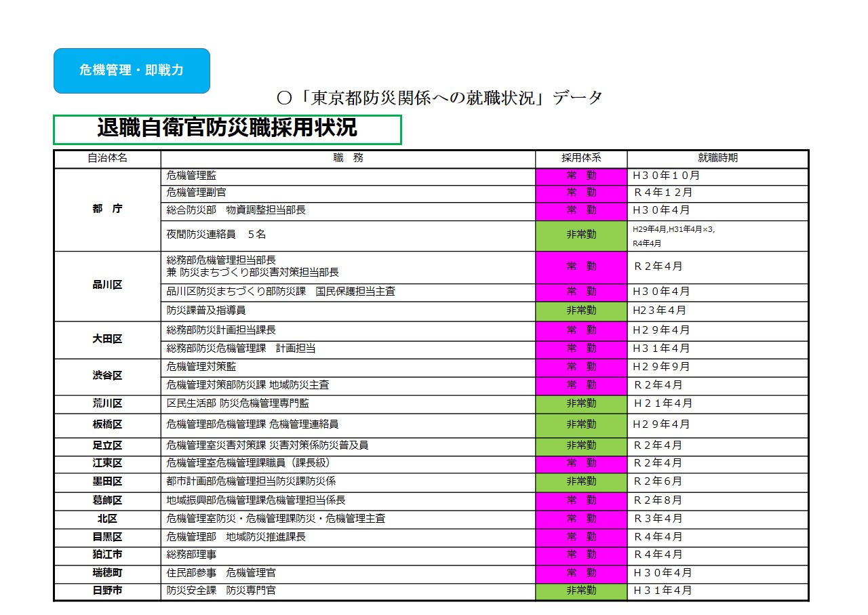Click the 大田区 municipality cell
868x615 pixels.
point(108,340)
